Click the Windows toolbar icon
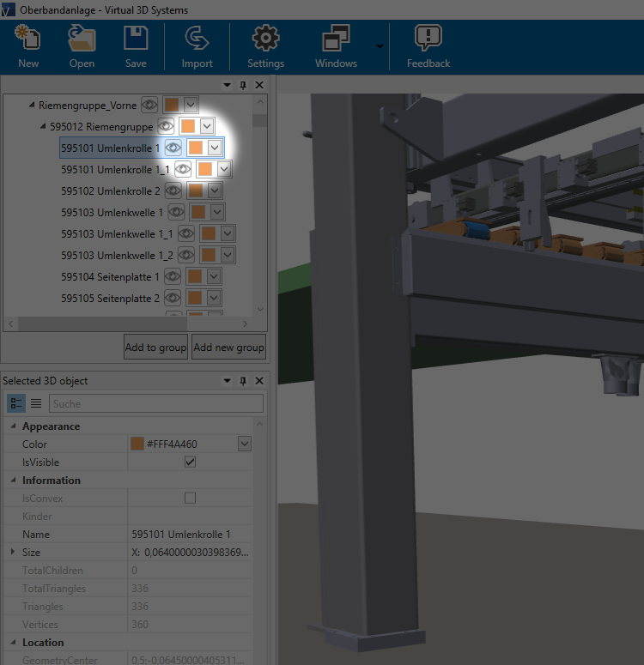The width and height of the screenshot is (644, 665). [x=336, y=38]
